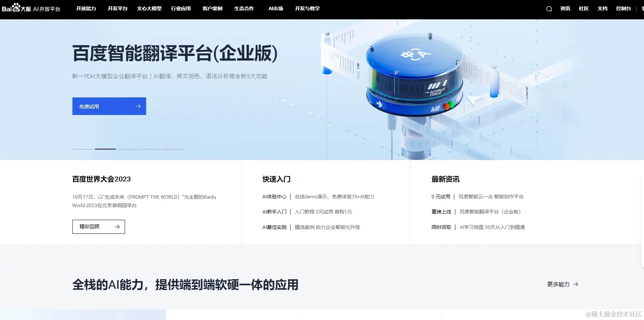Click the arrow next to 更多能力

(x=575, y=284)
